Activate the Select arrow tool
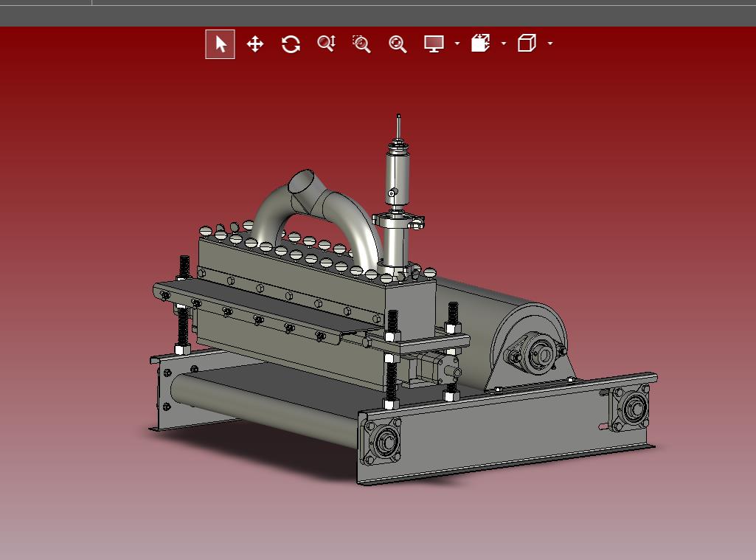The height and width of the screenshot is (560, 756). 220,44
